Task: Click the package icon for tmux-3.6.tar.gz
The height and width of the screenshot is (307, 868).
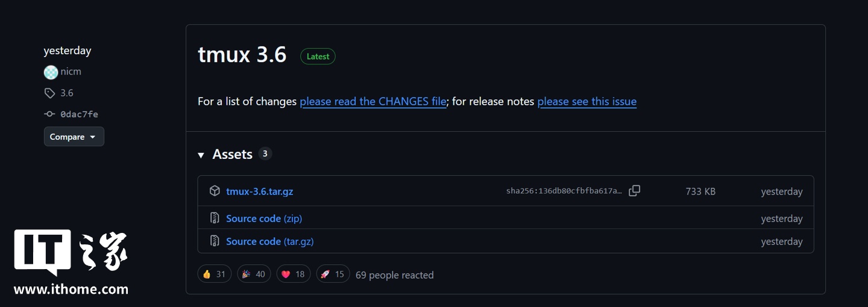Action: click(x=215, y=191)
